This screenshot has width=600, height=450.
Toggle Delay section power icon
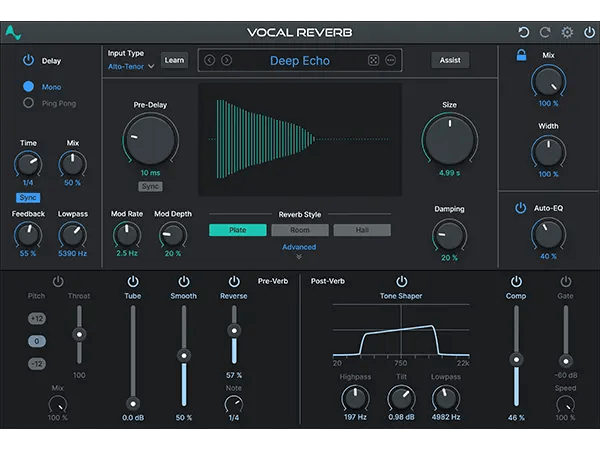(28, 60)
